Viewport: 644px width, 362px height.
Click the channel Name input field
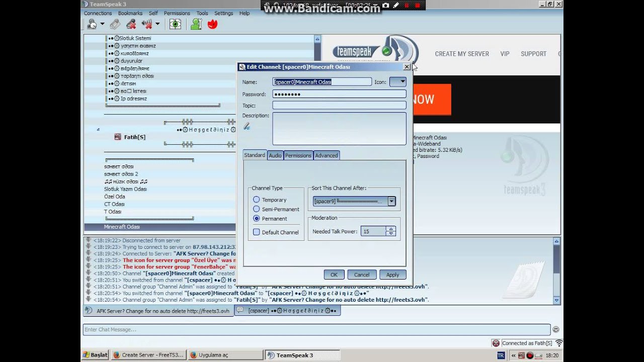[322, 82]
